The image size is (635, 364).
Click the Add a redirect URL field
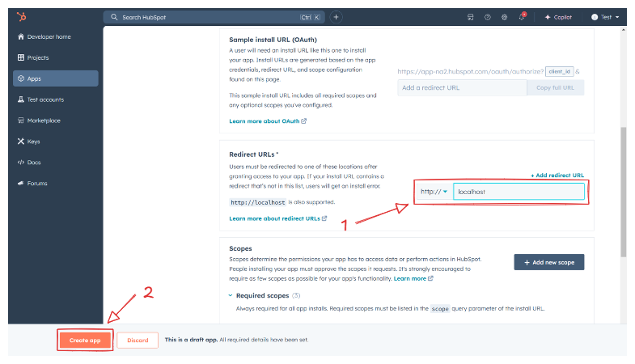coord(462,88)
